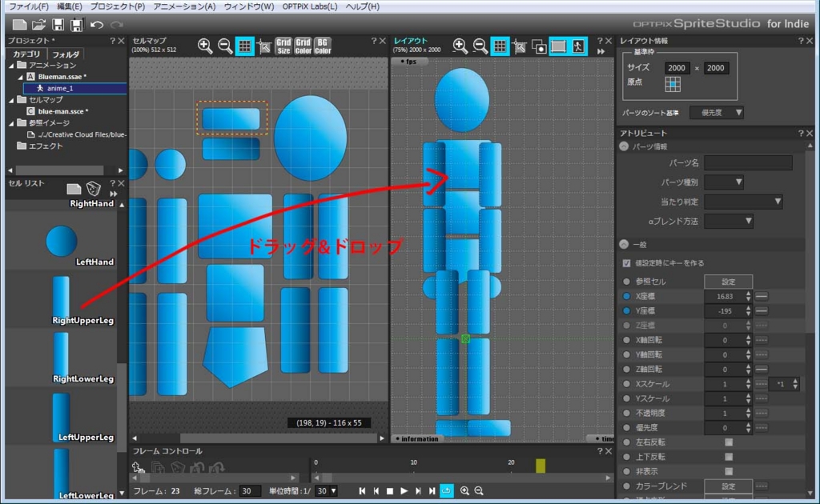
Task: Collapse the 一般 attribute section
Action: 624,245
